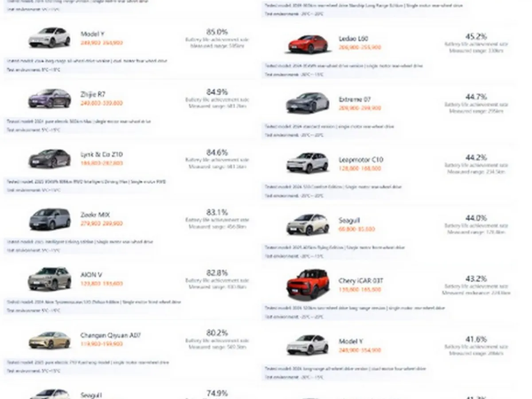Click the purple Zhijie R7 car thumbnail
This screenshot has height=399, width=532.
click(x=49, y=98)
